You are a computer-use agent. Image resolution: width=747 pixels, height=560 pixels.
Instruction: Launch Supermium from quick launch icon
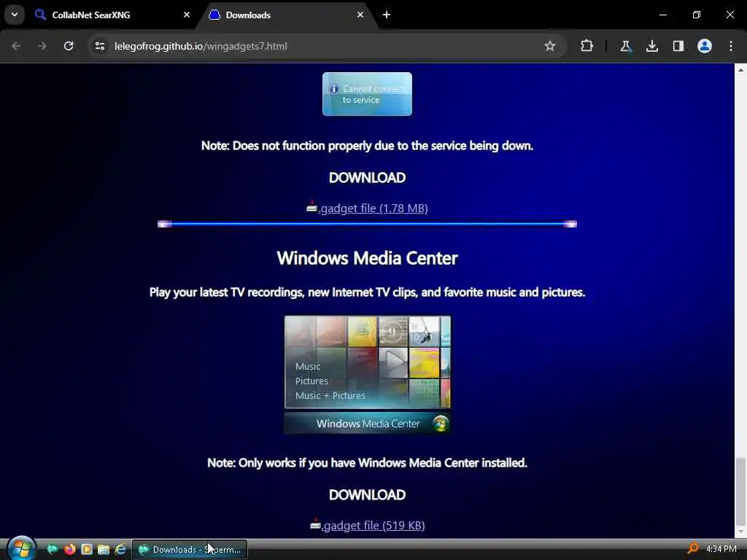[x=53, y=550]
